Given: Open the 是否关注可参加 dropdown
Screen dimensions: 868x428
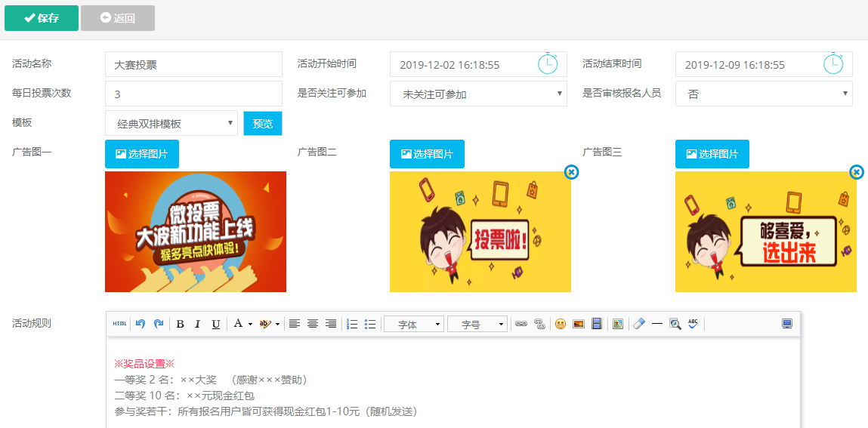Looking at the screenshot, I should coord(478,94).
